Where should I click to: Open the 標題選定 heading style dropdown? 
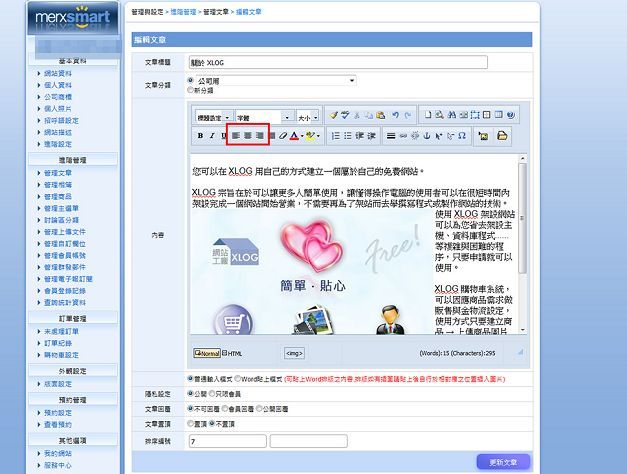pyautogui.click(x=214, y=117)
